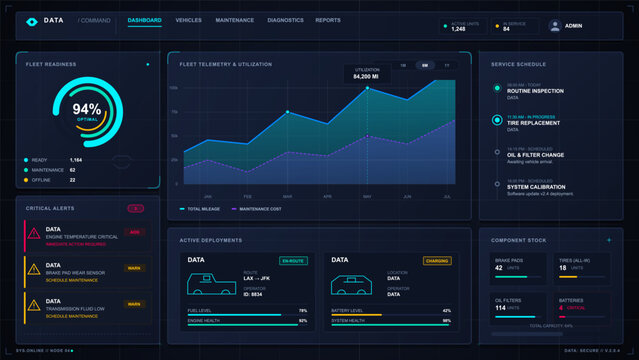Screen dimensions: 639x360
Task: Click the Fuel Level progress bar
Action: 247,315
